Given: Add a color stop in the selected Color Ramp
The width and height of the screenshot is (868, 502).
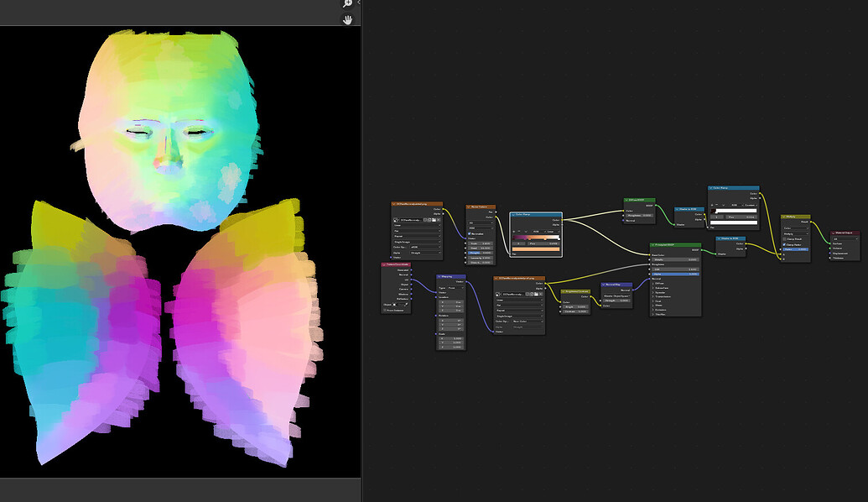Looking at the screenshot, I should [514, 232].
